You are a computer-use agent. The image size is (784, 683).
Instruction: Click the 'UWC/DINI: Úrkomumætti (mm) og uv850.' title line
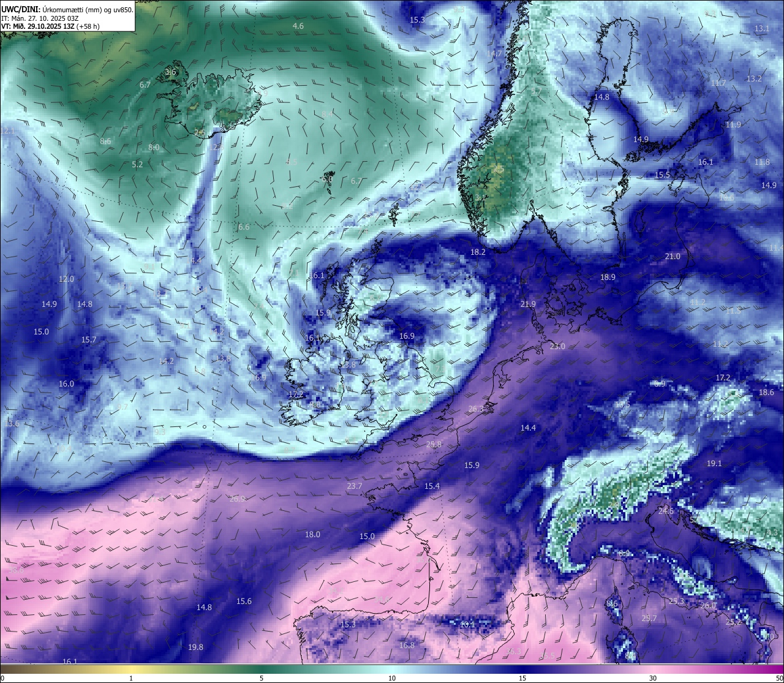point(67,10)
